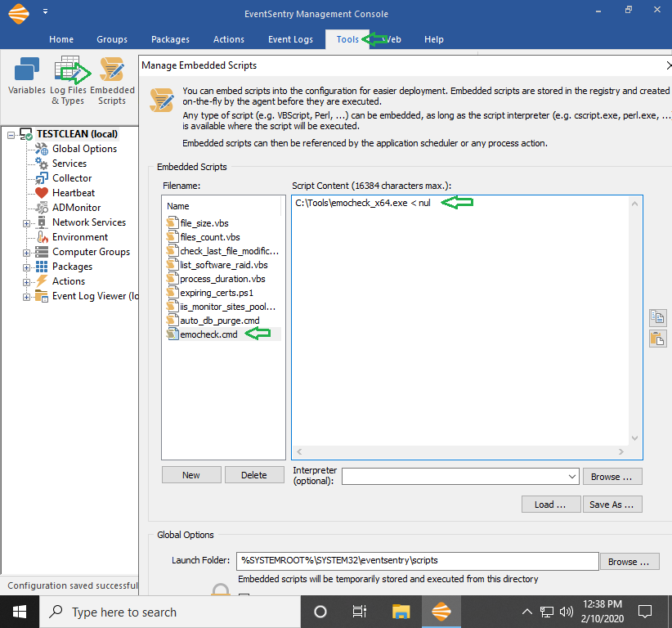Expand the Network Services node
672x628 pixels.
(27, 223)
